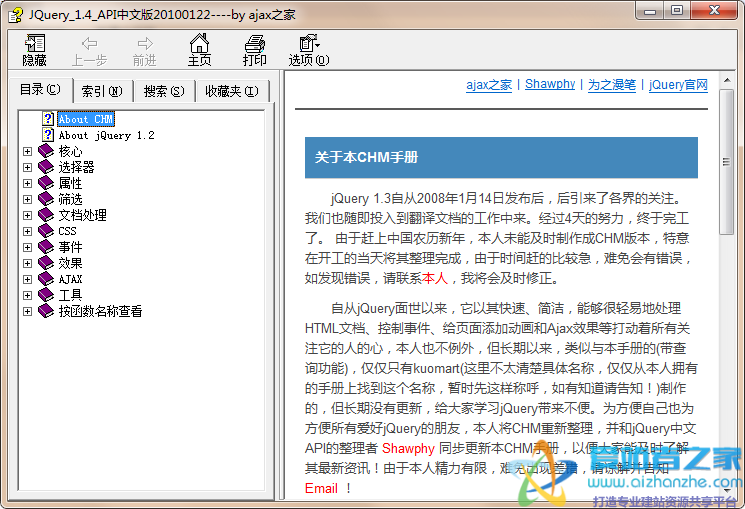Expand the 选择器 tree node
Screen dimensions: 745x509
tap(28, 167)
